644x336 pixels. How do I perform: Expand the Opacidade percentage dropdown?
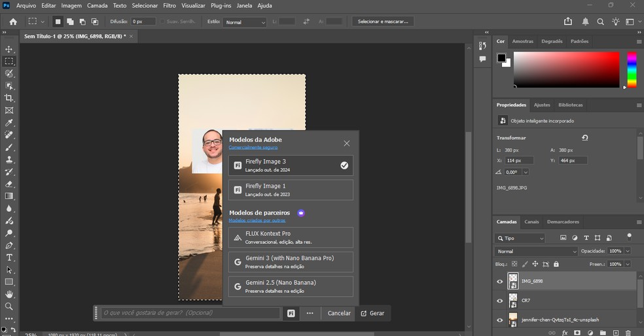pyautogui.click(x=628, y=251)
